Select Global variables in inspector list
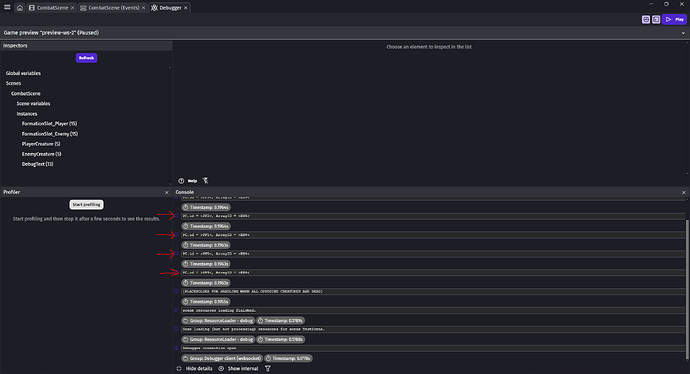690x374 pixels. [23, 73]
